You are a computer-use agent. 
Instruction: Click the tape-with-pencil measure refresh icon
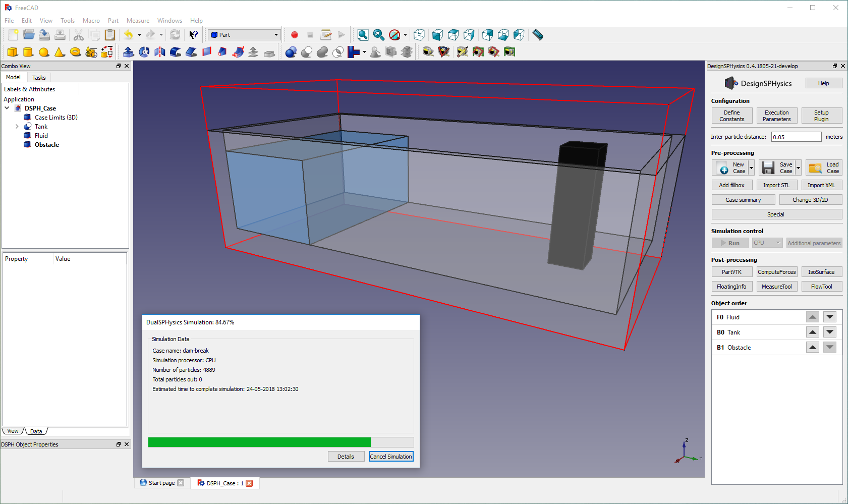click(x=463, y=52)
